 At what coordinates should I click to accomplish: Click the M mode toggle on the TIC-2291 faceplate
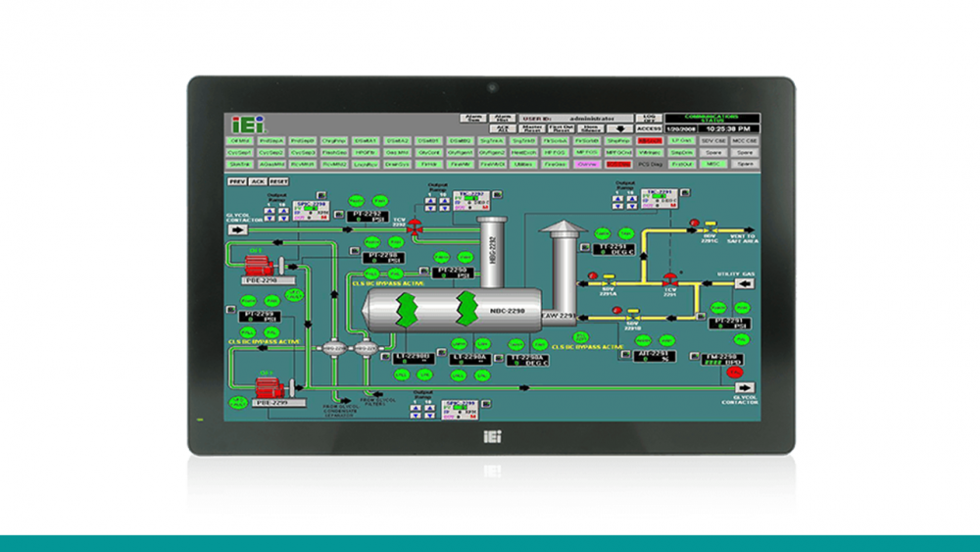coord(673,205)
